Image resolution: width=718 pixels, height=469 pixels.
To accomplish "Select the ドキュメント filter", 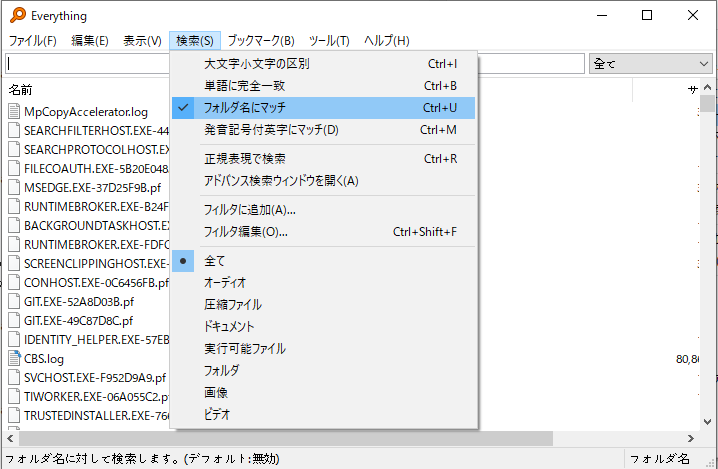I will click(323, 327).
